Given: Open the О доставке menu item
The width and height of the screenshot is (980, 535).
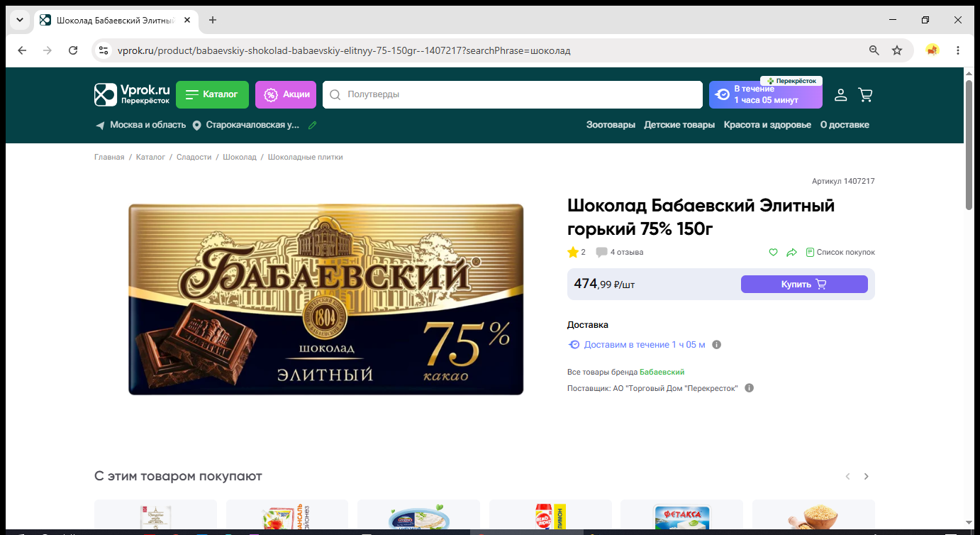Looking at the screenshot, I should tap(845, 125).
